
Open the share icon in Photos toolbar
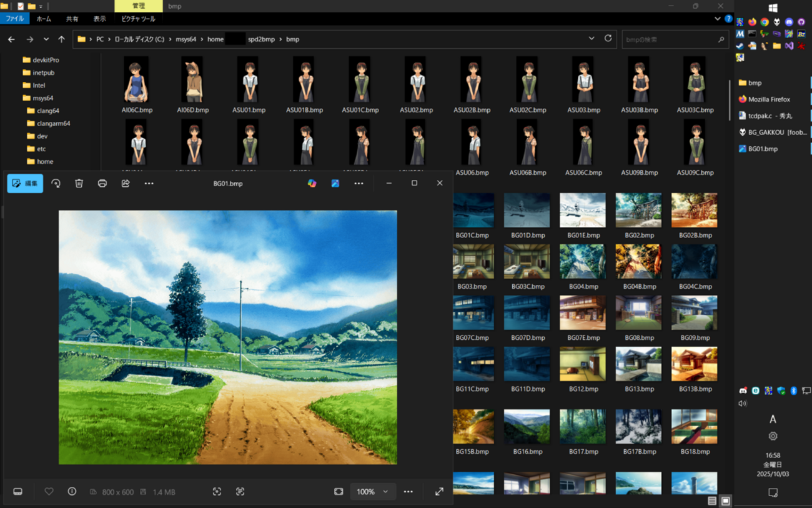(x=126, y=183)
